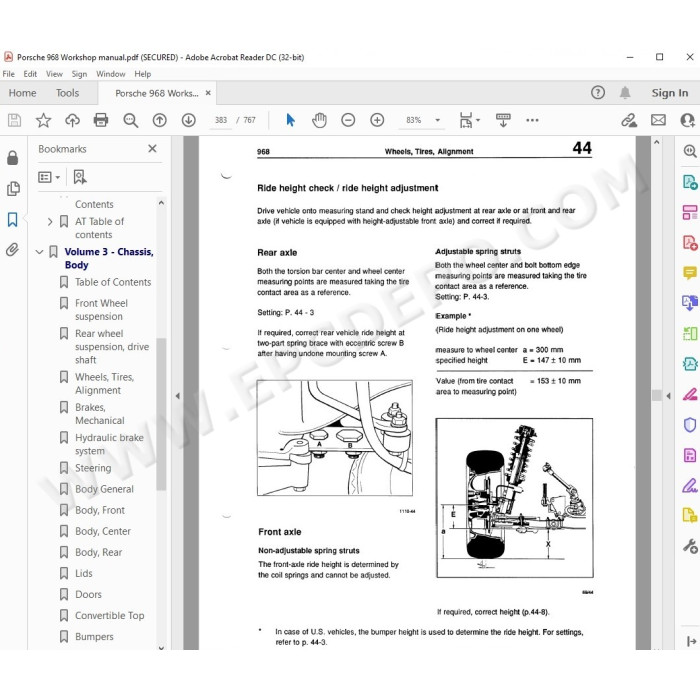
Task: Open the Attachments paperclip panel
Action: click(x=12, y=250)
